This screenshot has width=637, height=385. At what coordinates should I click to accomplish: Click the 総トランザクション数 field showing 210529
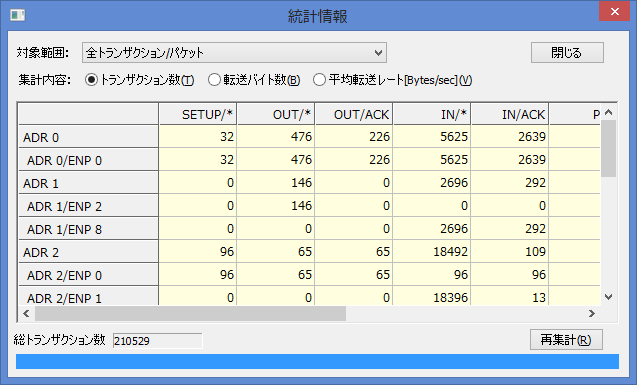(x=157, y=341)
